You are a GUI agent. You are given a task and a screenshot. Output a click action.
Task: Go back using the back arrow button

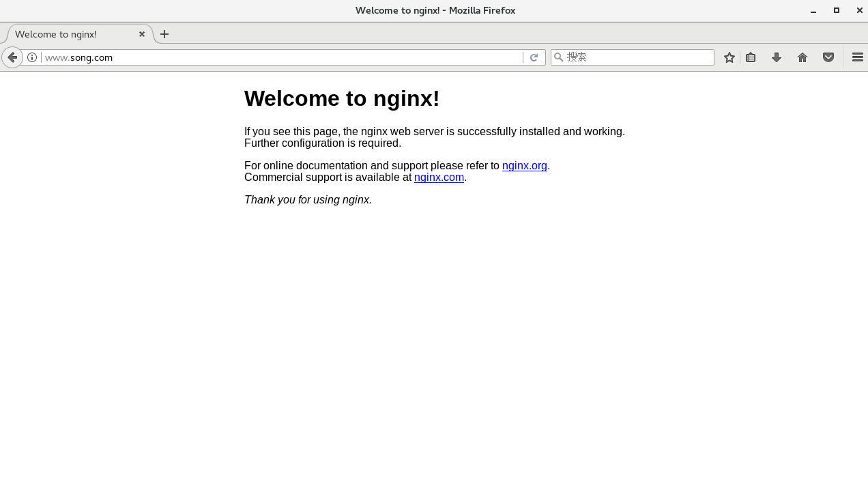coord(12,57)
